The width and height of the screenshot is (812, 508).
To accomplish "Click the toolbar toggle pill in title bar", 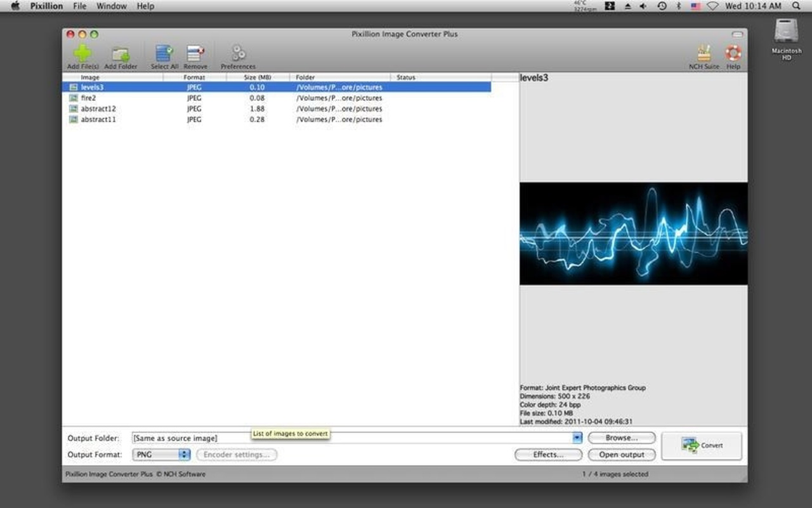I will 737,34.
